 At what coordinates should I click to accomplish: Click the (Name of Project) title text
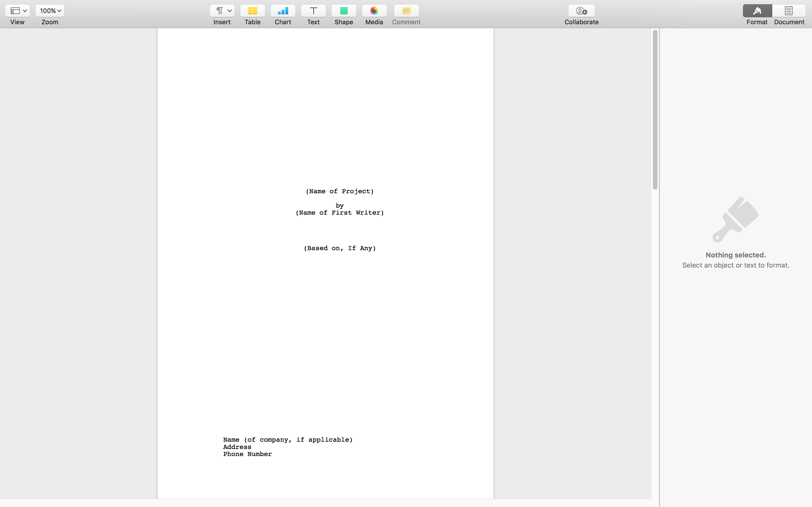click(x=339, y=191)
